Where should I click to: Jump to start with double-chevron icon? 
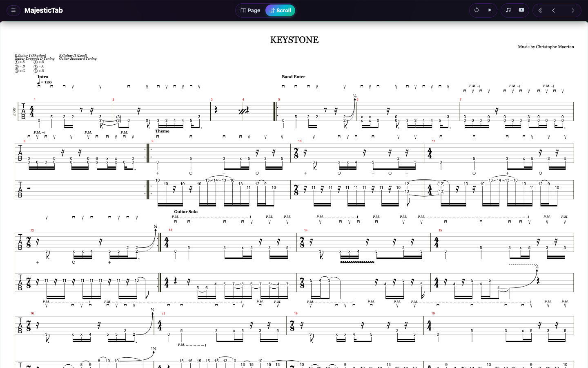pyautogui.click(x=540, y=10)
